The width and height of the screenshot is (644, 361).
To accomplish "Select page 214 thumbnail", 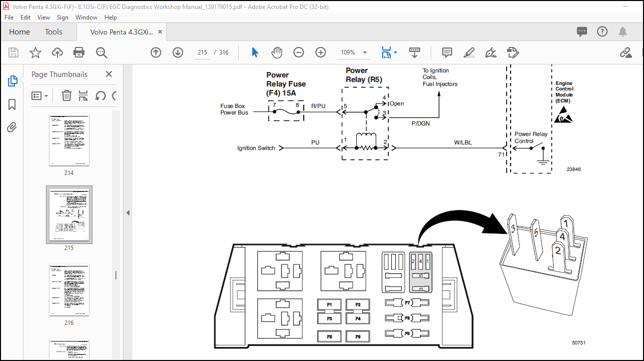I will [x=69, y=141].
